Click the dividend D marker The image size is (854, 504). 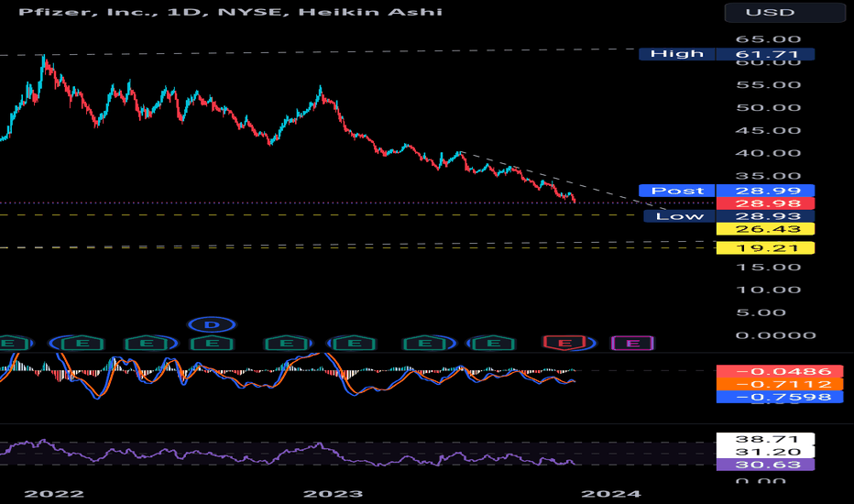pyautogui.click(x=212, y=325)
